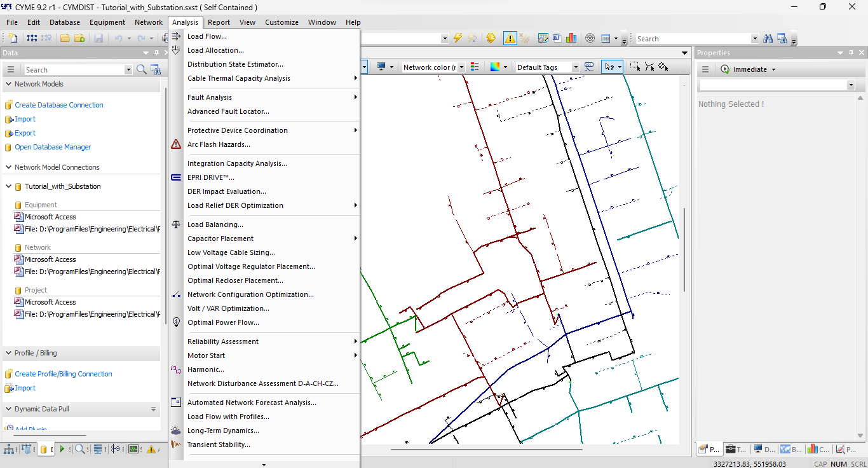Click the database tab icon at bottom
The image size is (868, 468).
click(x=43, y=449)
